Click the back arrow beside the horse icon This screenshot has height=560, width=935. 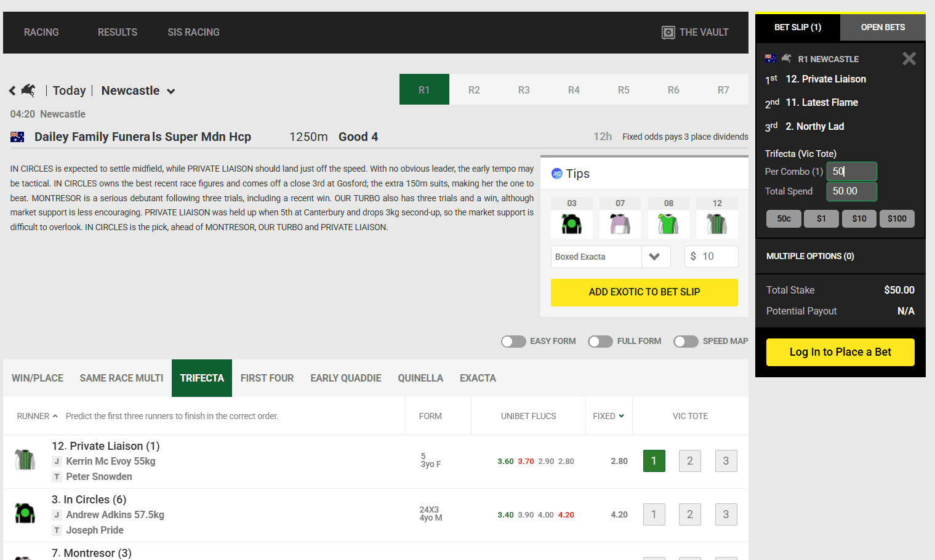tap(12, 91)
